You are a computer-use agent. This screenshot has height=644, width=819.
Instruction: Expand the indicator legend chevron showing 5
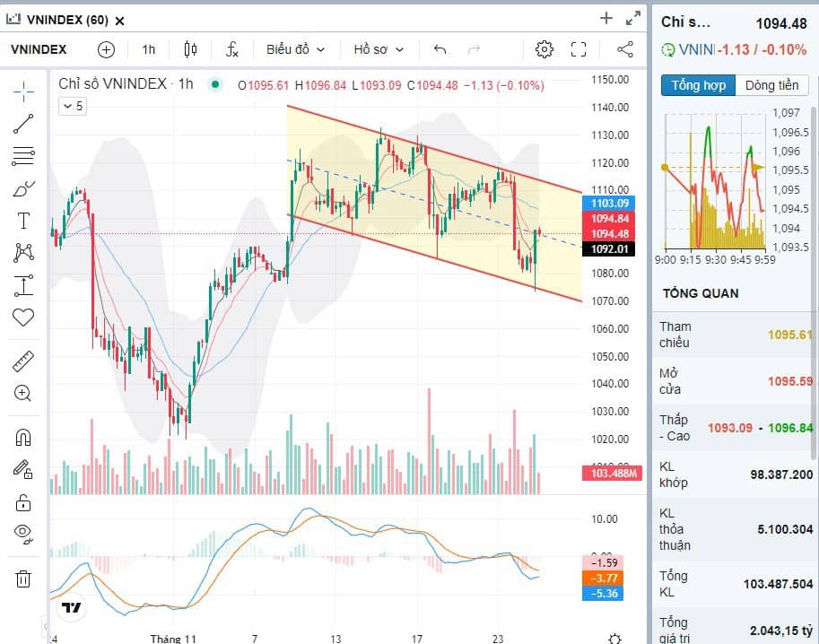[x=73, y=106]
